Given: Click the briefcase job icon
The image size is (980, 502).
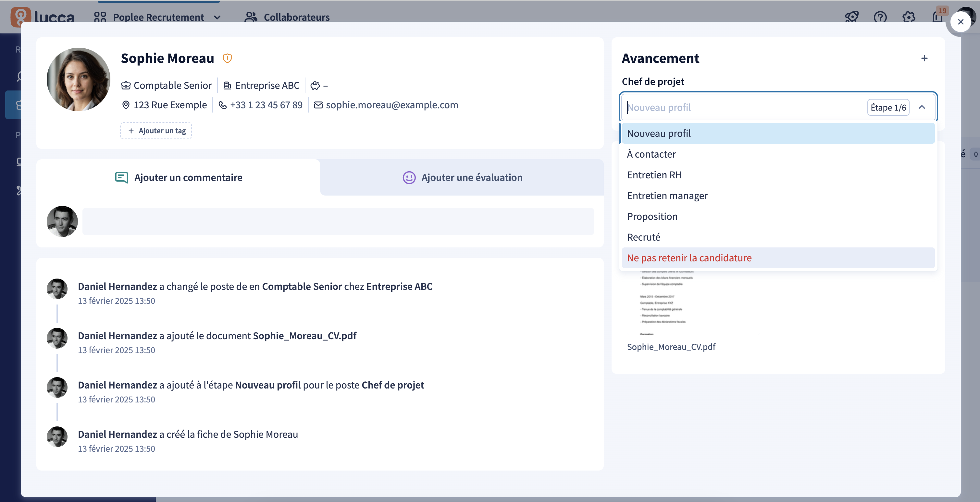Looking at the screenshot, I should 126,86.
